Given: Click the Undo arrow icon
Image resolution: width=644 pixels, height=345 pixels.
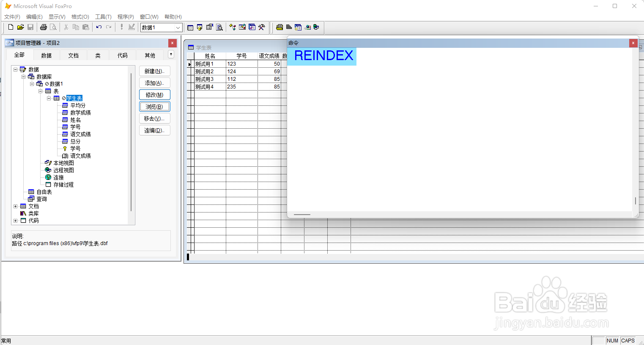Looking at the screenshot, I should (x=99, y=27).
